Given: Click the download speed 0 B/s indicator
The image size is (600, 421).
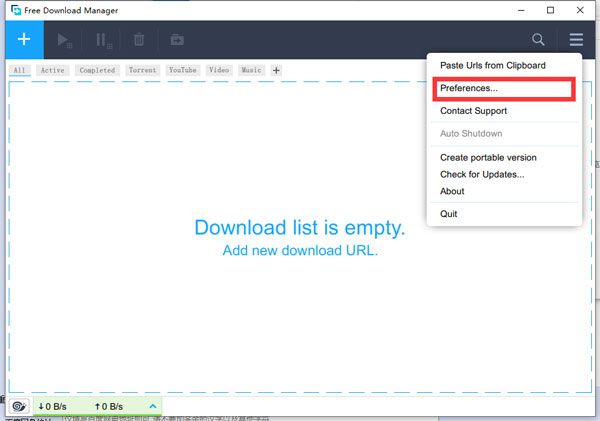Looking at the screenshot, I should click(52, 406).
